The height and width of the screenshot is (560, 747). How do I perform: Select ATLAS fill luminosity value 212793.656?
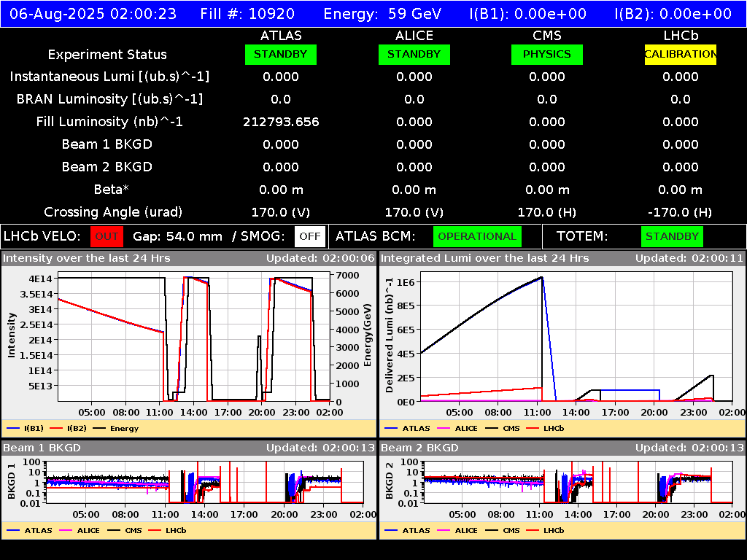[281, 122]
